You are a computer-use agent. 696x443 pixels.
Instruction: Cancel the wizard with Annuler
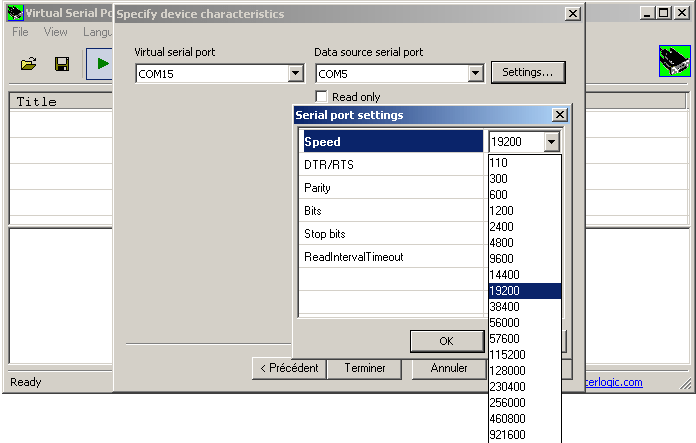point(449,368)
